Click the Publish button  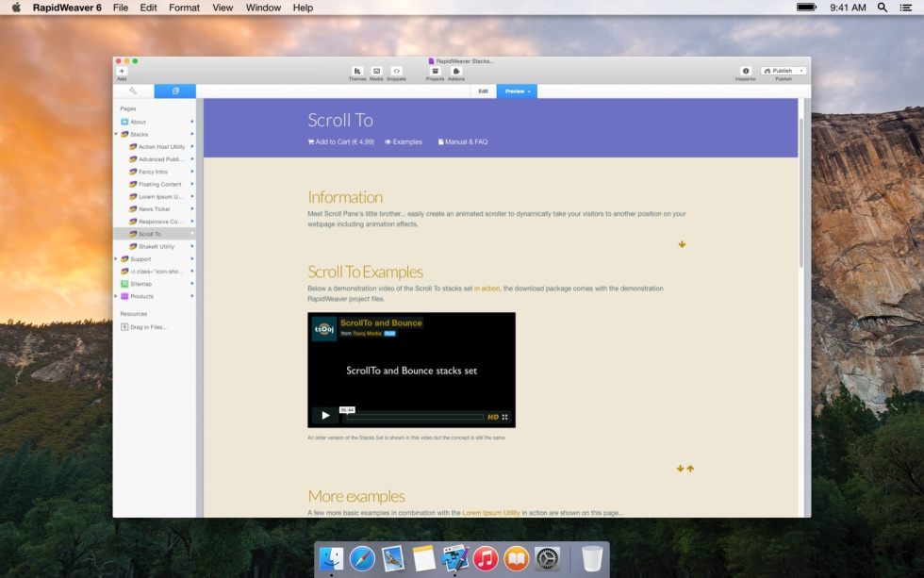779,71
